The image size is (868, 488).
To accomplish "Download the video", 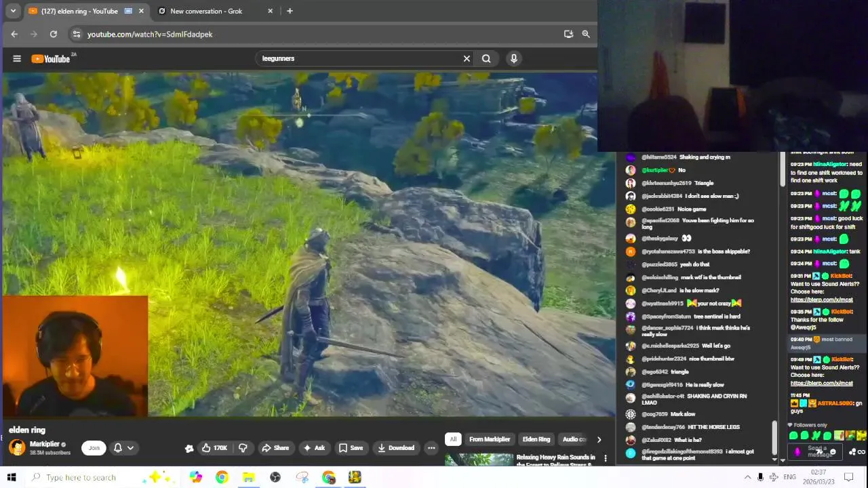I will (396, 448).
